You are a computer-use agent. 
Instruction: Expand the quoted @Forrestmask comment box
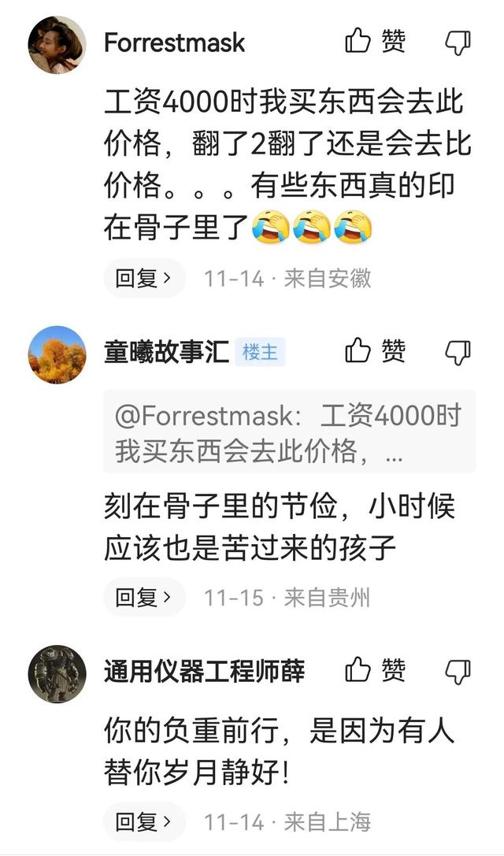pyautogui.click(x=289, y=432)
